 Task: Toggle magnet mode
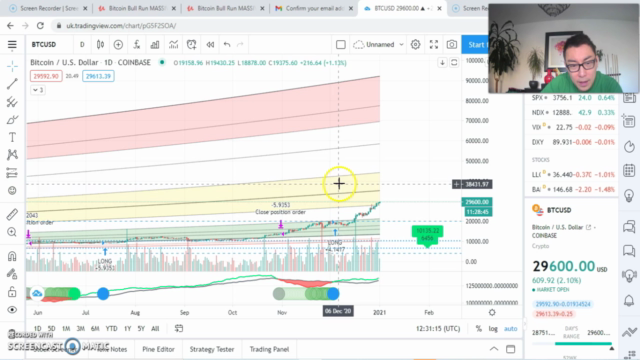pos(12,256)
